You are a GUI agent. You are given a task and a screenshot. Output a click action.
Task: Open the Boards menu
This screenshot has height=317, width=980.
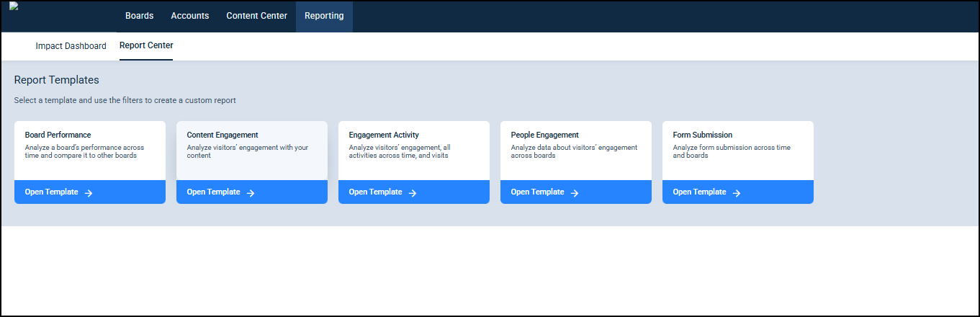139,16
